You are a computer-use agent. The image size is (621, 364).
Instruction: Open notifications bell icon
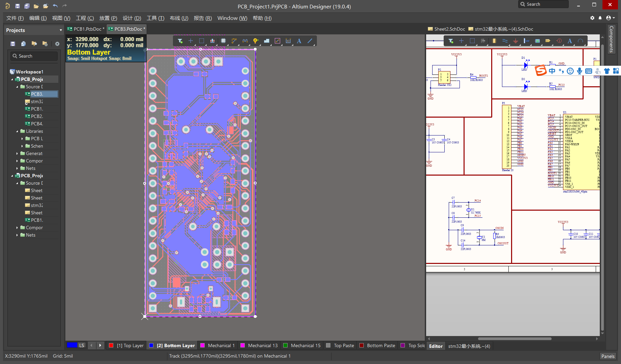tap(600, 18)
